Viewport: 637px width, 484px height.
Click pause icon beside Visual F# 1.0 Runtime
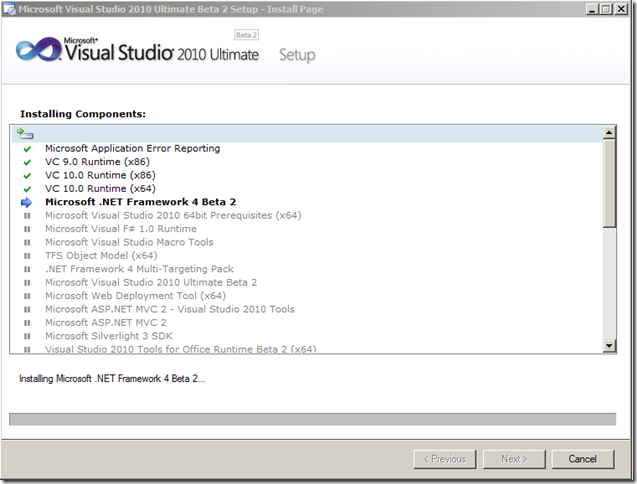point(27,229)
